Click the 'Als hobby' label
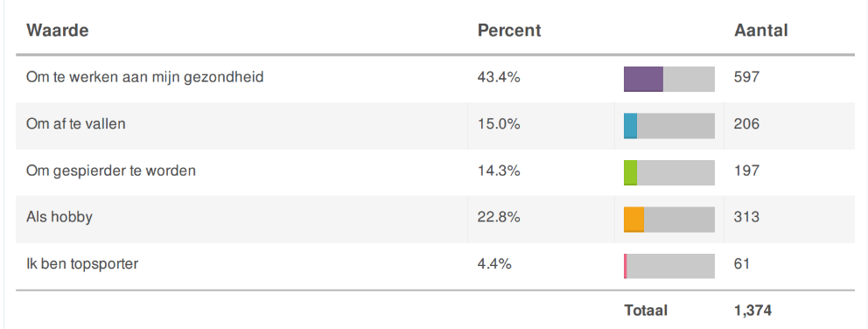868x329 pixels. click(59, 217)
